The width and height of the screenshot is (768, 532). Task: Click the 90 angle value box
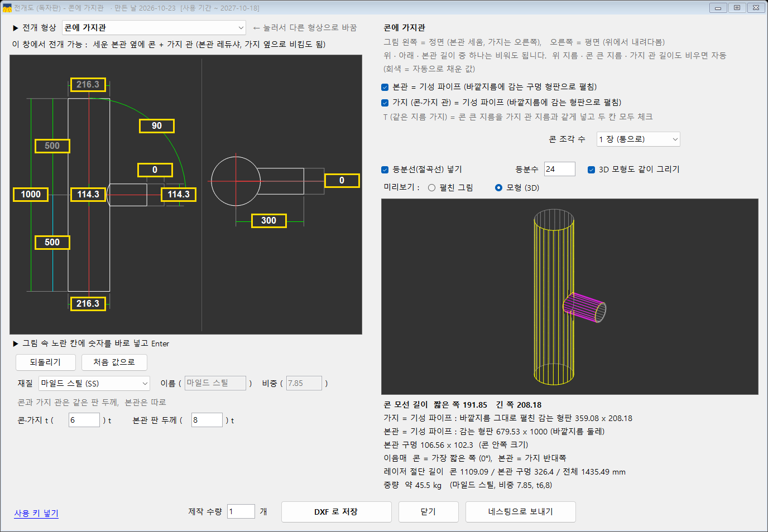(x=157, y=126)
